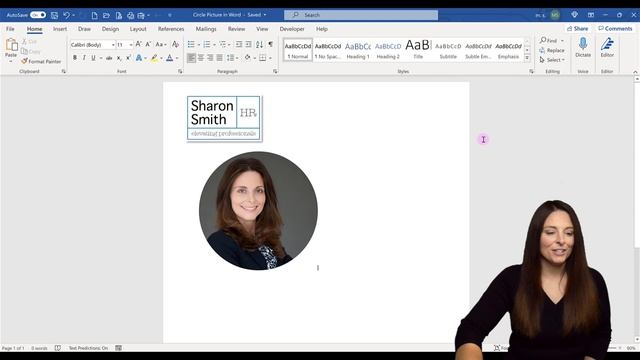Click the Undo arrow icon
This screenshot has width=640, height=360.
point(67,15)
